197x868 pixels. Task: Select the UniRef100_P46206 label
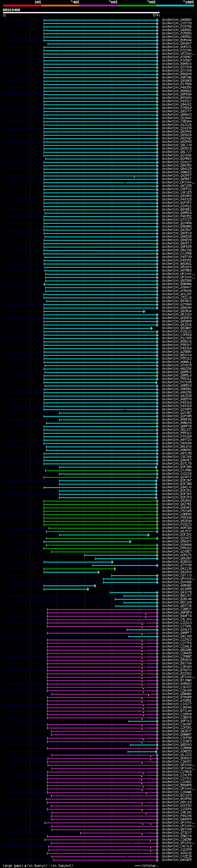tap(176, 816)
